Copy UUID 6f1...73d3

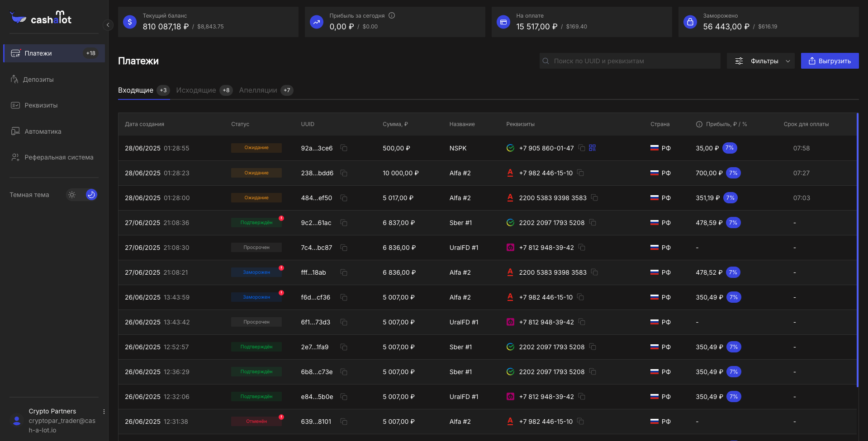[344, 322]
